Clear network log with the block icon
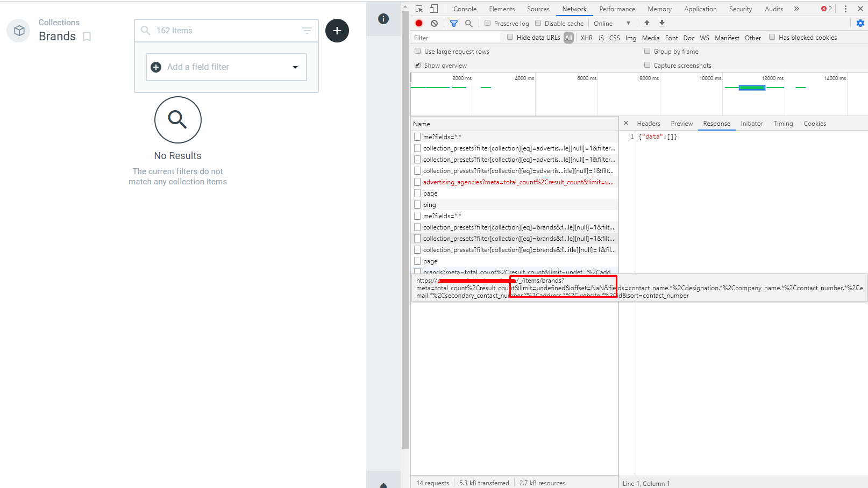 [x=434, y=23]
